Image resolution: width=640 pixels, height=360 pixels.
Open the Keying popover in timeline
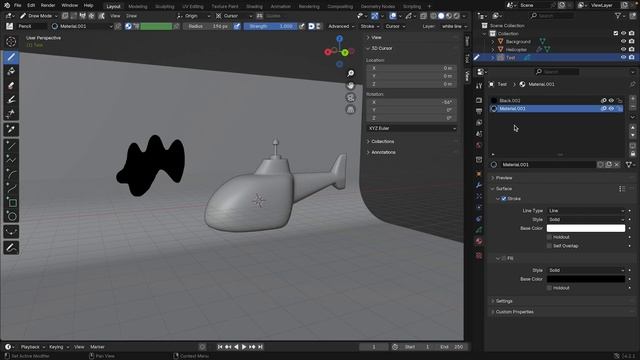pos(58,347)
